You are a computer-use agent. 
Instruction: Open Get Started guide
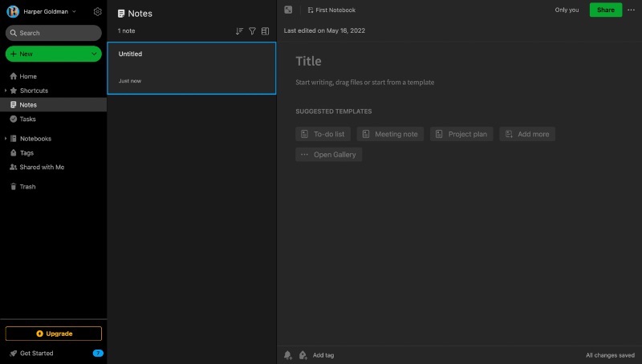point(36,354)
